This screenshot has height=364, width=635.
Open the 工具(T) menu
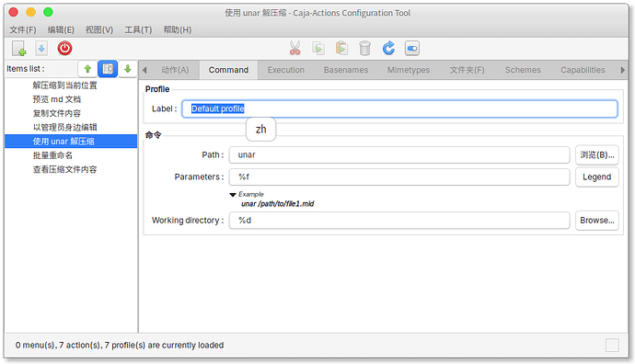[x=138, y=30]
